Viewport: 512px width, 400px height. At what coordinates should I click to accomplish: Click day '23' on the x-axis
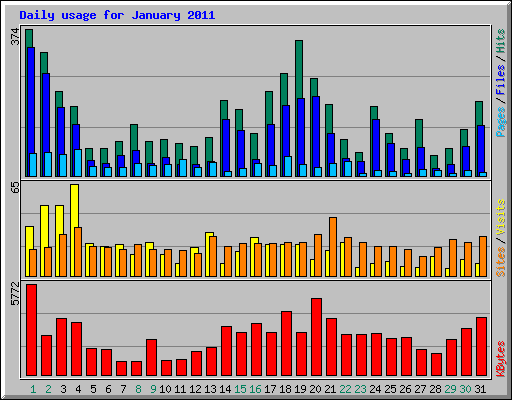(x=360, y=389)
